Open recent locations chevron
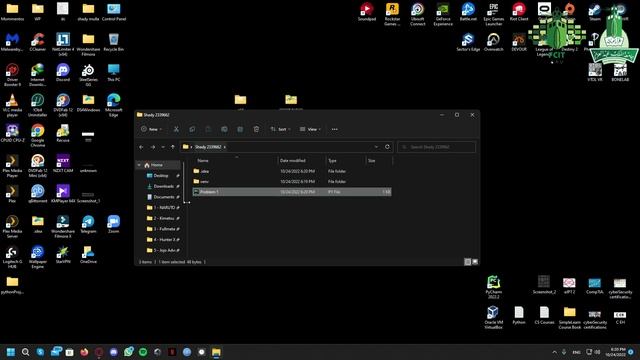 tap(163, 147)
